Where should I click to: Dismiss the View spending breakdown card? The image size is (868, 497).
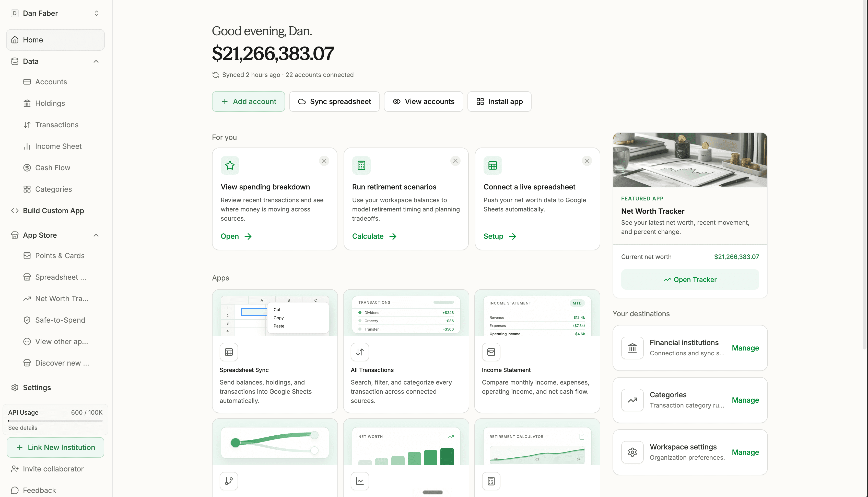pos(324,161)
